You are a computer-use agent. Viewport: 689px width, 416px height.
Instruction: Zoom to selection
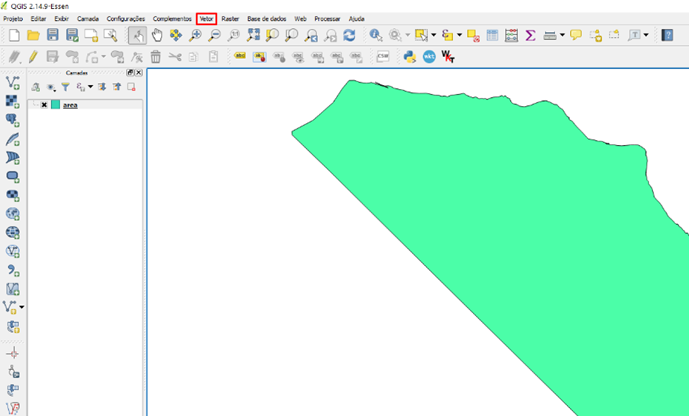[x=272, y=35]
